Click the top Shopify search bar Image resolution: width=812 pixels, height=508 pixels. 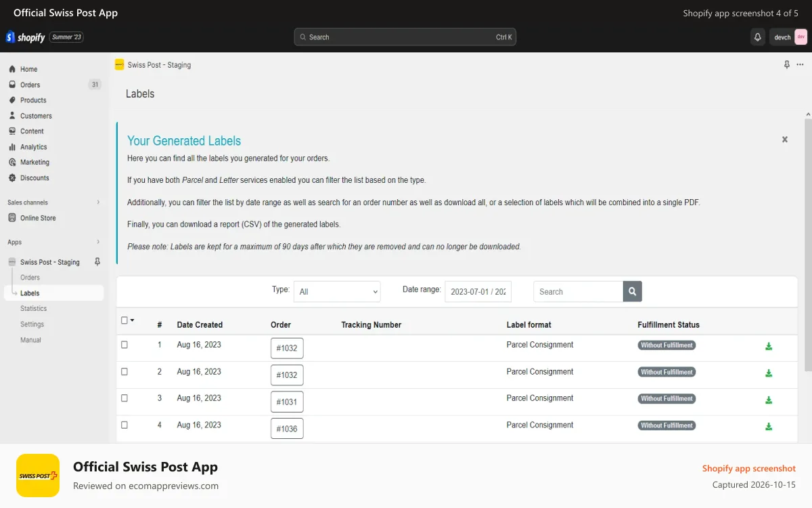(405, 37)
